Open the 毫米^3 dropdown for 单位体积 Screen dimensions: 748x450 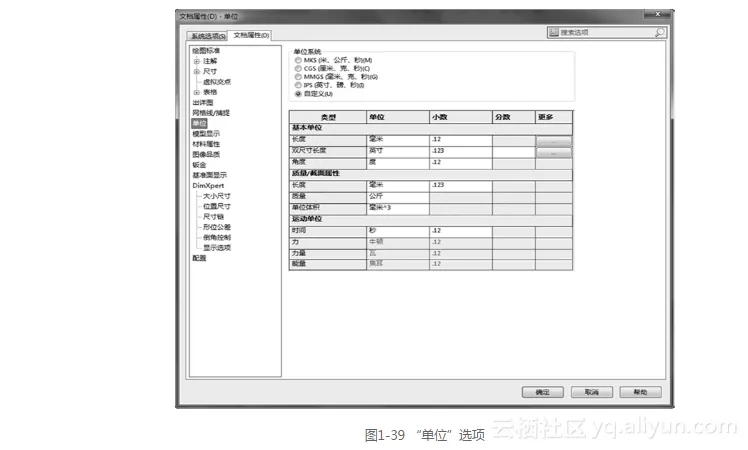(398, 208)
